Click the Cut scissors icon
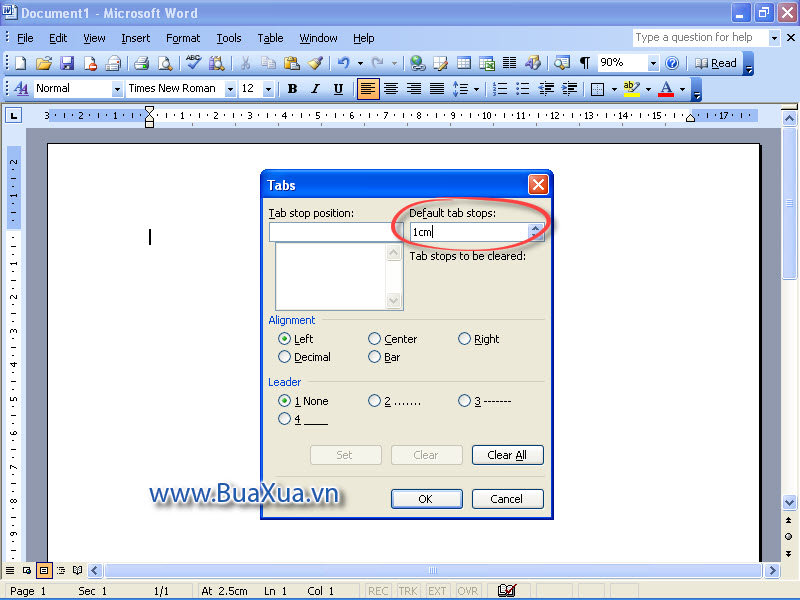The image size is (800, 600). 245,63
